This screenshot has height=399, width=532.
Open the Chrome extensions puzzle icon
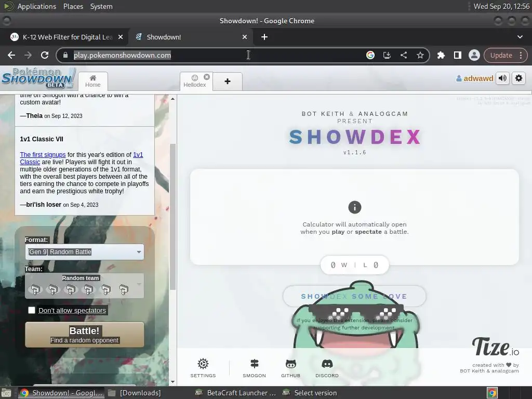point(441,55)
